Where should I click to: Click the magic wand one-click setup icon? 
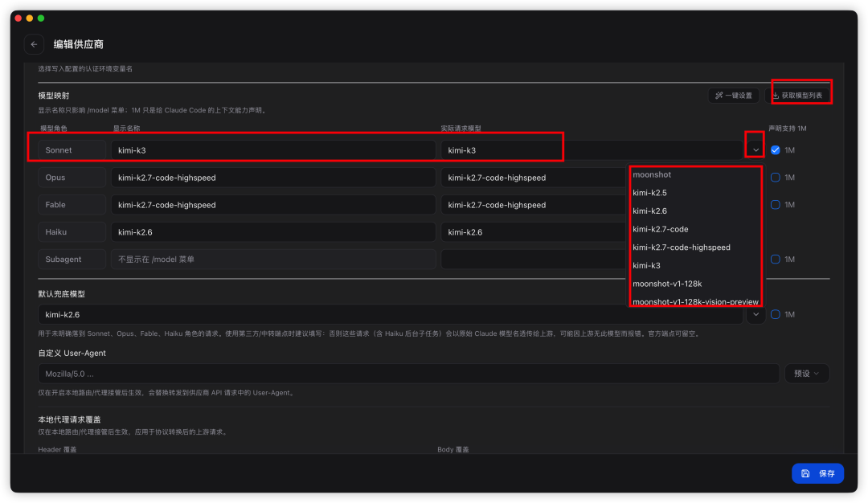pos(719,95)
